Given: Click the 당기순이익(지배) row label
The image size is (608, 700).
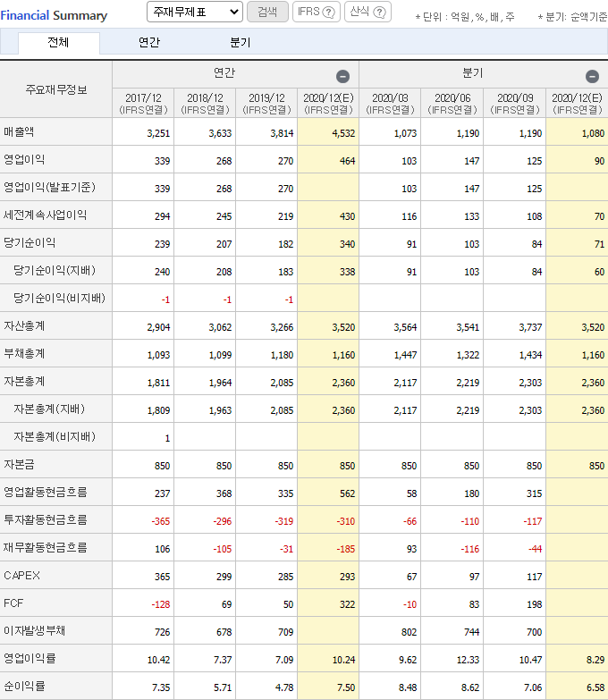Looking at the screenshot, I should (55, 271).
